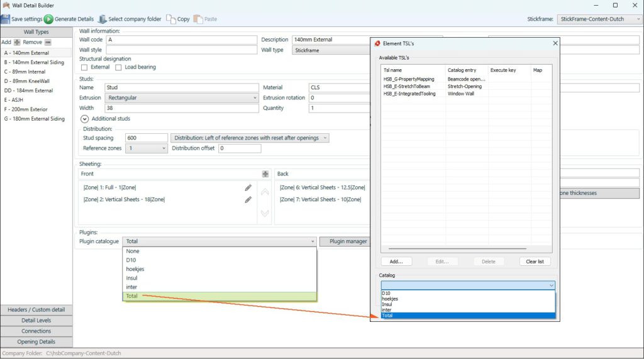The image size is (644, 359).
Task: Open the Extrusion Rectangular dropdown
Action: point(182,97)
